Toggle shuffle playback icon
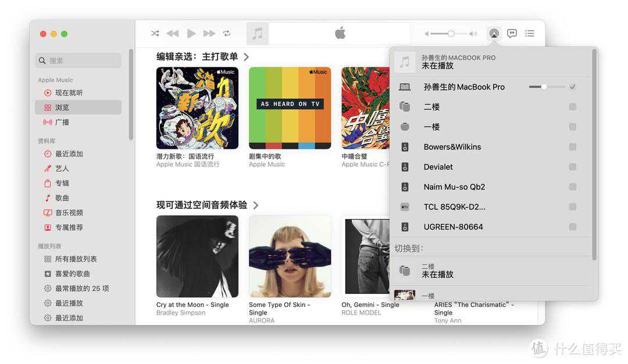The width and height of the screenshot is (628, 364). pos(155,34)
